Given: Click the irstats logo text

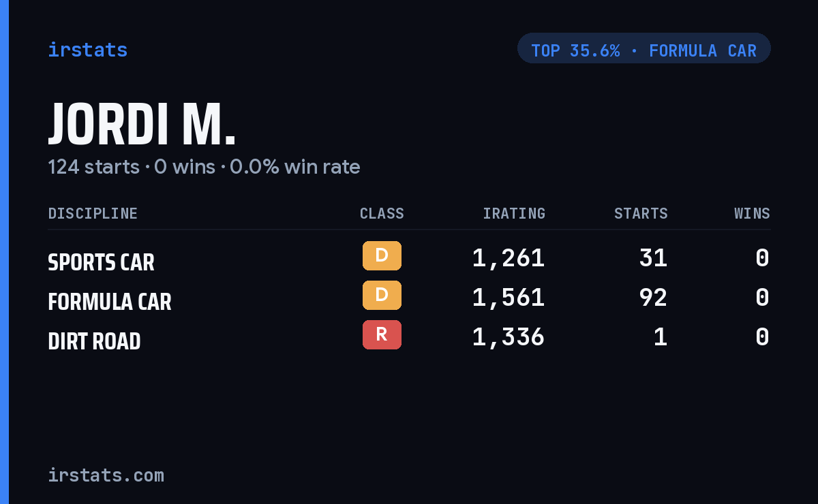Looking at the screenshot, I should pos(87,50).
